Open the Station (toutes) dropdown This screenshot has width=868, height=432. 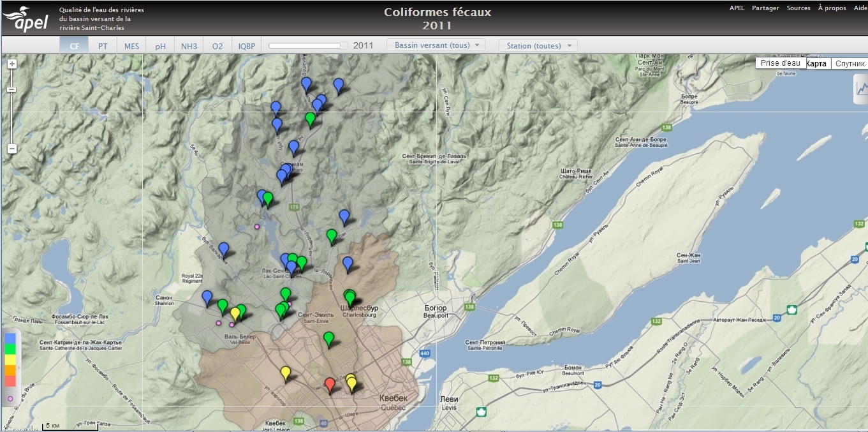538,45
